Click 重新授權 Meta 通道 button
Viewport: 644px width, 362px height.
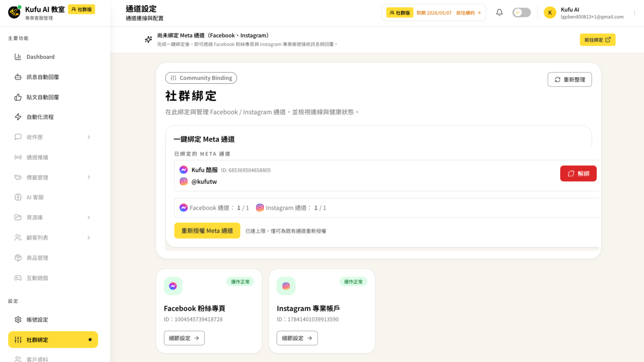tap(207, 231)
